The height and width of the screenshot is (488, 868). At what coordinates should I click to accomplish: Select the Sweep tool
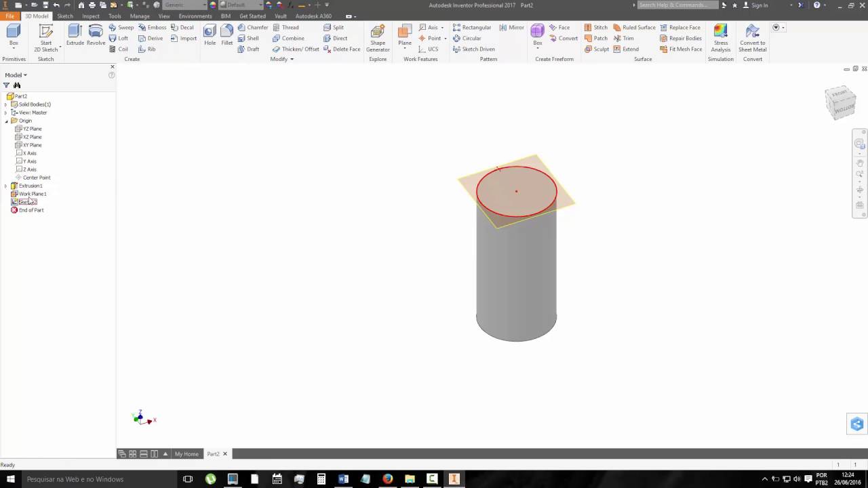coord(121,28)
